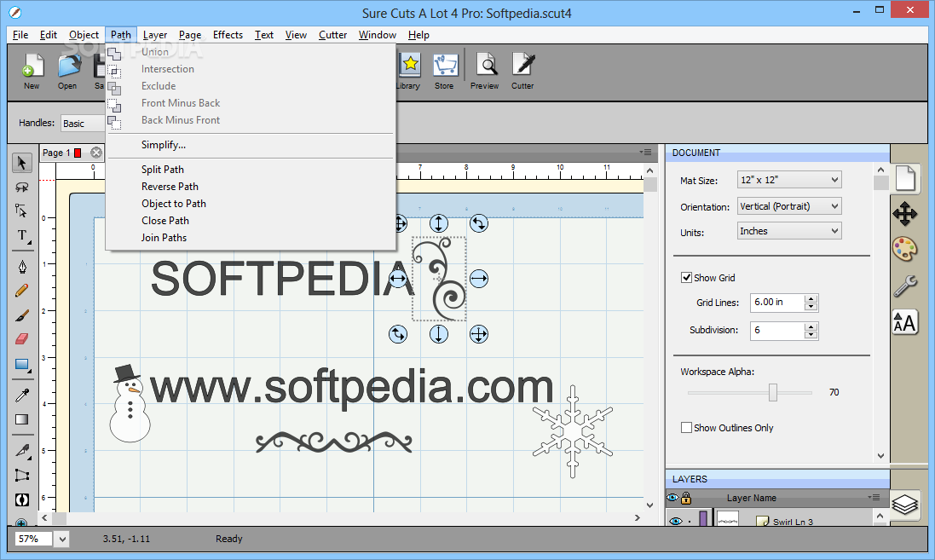
Task: Open the Library toolbar icon
Action: click(408, 71)
